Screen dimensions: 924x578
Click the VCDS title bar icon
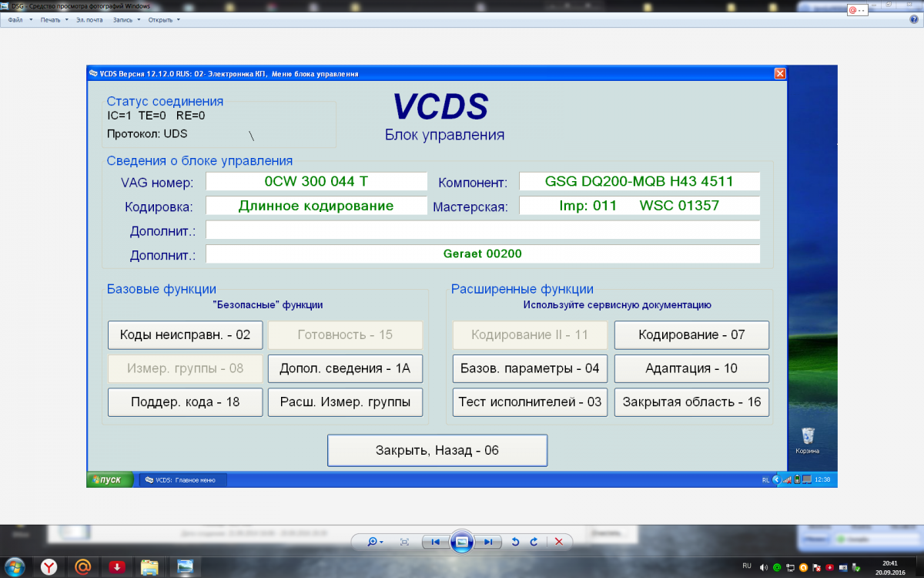pyautogui.click(x=94, y=74)
